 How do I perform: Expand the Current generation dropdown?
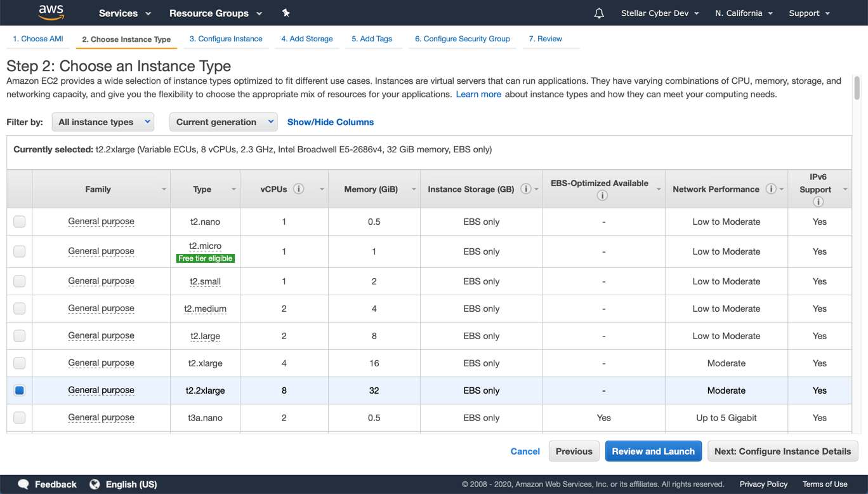[x=223, y=122]
